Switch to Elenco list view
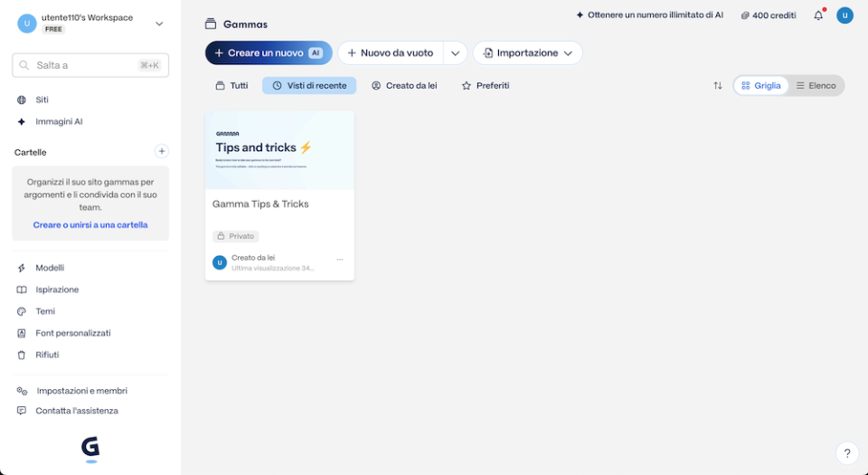The width and height of the screenshot is (868, 475). [x=816, y=86]
